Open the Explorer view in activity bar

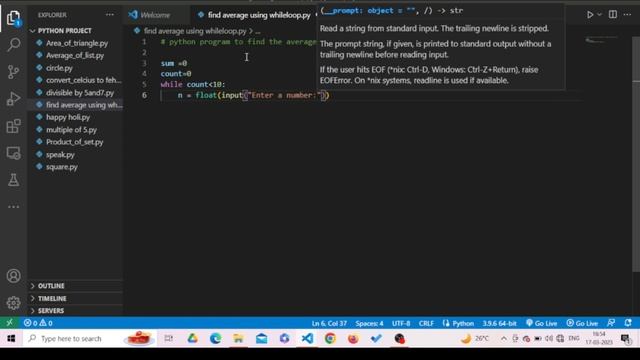pos(13,18)
